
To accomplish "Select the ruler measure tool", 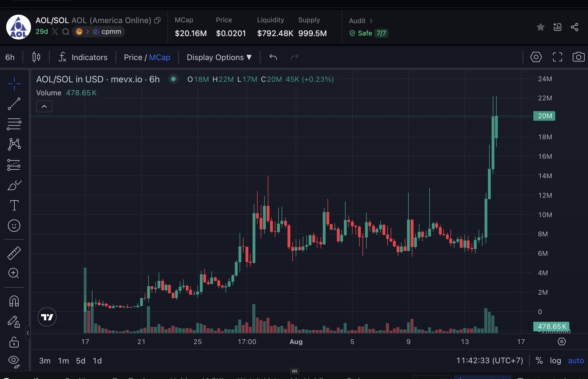I will point(14,253).
